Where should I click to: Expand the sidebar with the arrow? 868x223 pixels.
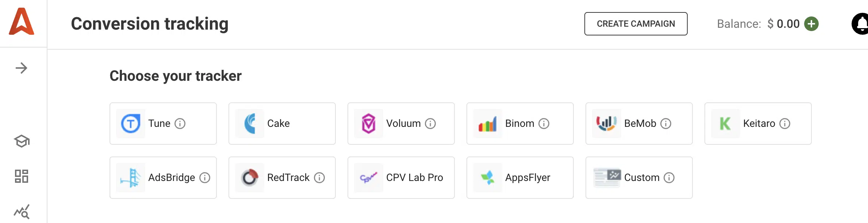point(22,68)
